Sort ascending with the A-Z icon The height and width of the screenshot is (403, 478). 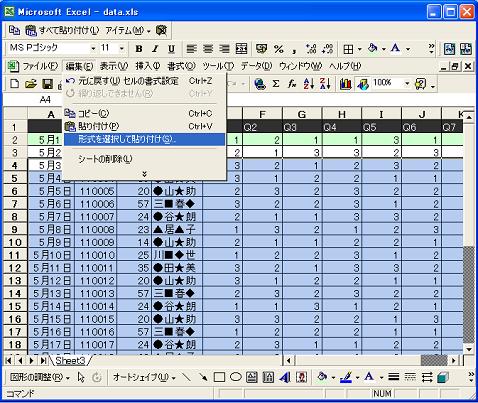coord(308,84)
